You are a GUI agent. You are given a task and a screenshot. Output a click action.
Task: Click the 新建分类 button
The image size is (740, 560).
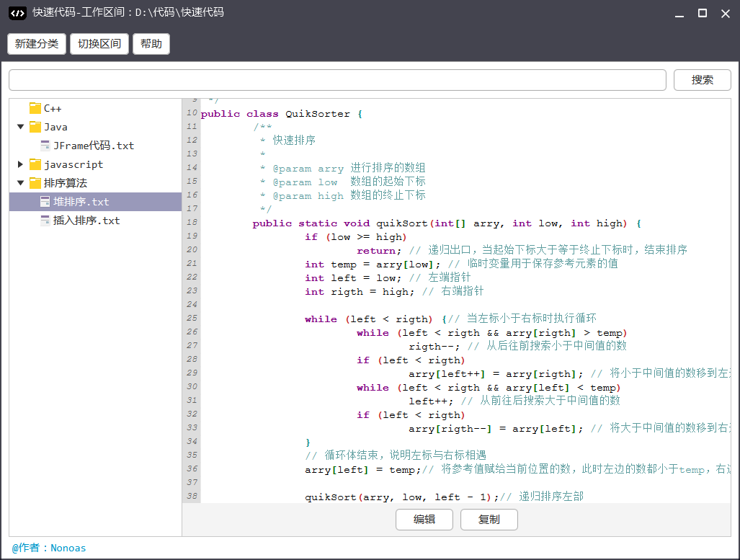coord(37,44)
